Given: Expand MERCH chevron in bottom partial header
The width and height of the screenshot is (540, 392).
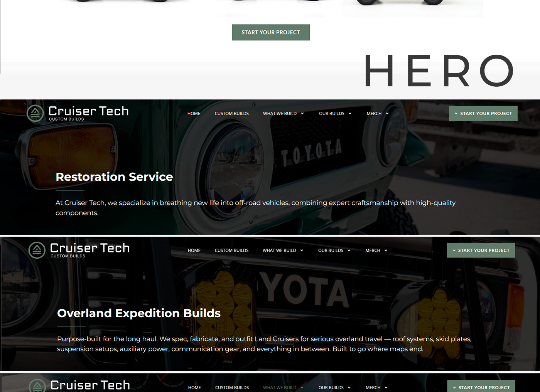Looking at the screenshot, I should [386, 387].
